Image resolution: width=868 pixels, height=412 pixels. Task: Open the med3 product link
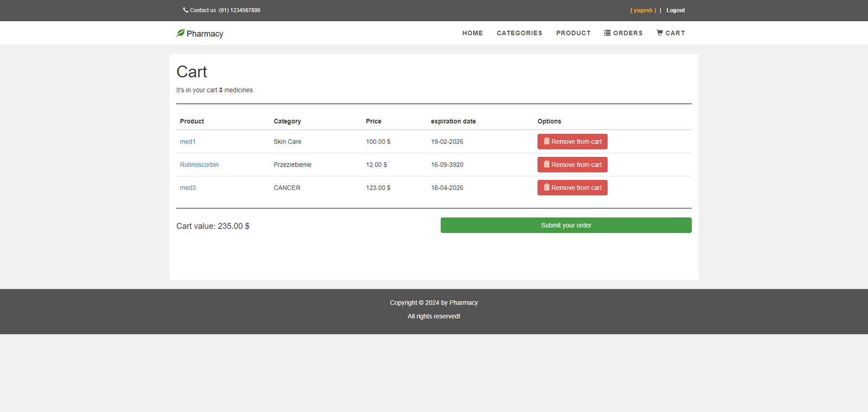(x=188, y=188)
